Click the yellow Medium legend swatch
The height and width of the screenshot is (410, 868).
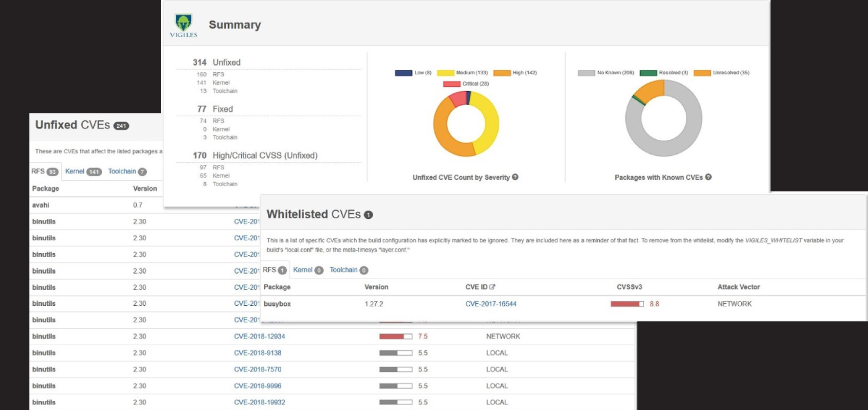coord(445,73)
